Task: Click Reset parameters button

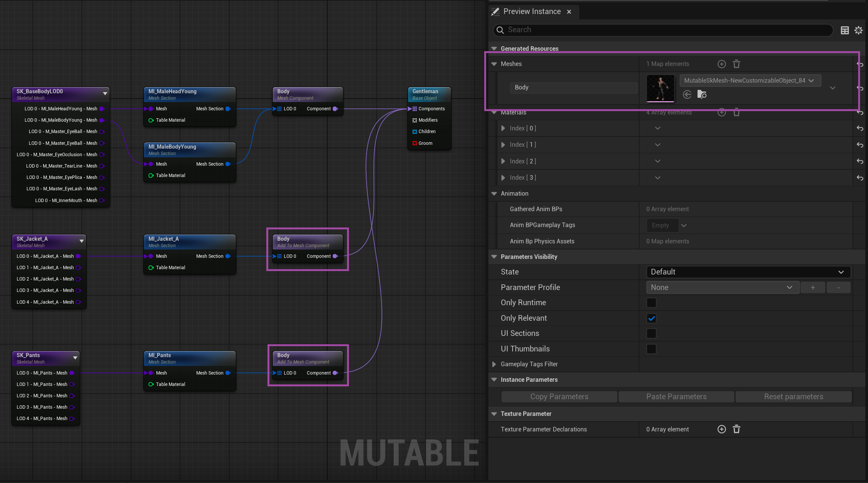Action: [x=793, y=397]
